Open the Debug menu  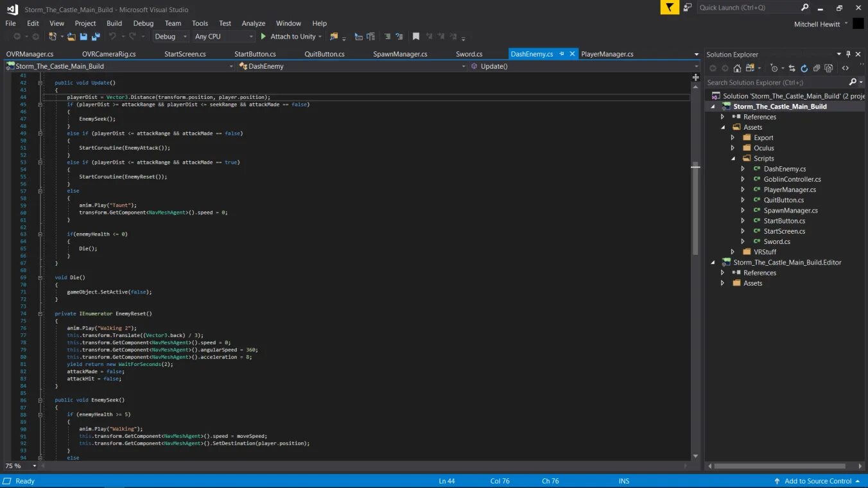pyautogui.click(x=143, y=23)
